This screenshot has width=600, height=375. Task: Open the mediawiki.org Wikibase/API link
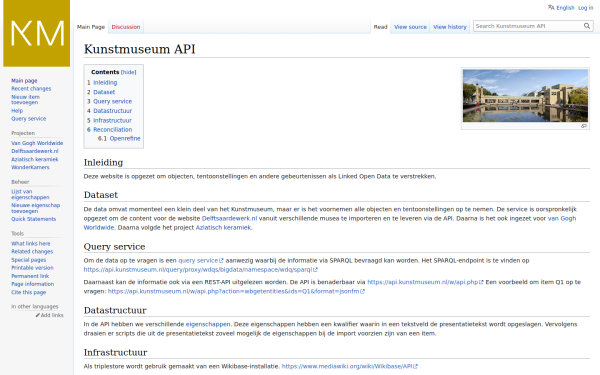(x=349, y=367)
